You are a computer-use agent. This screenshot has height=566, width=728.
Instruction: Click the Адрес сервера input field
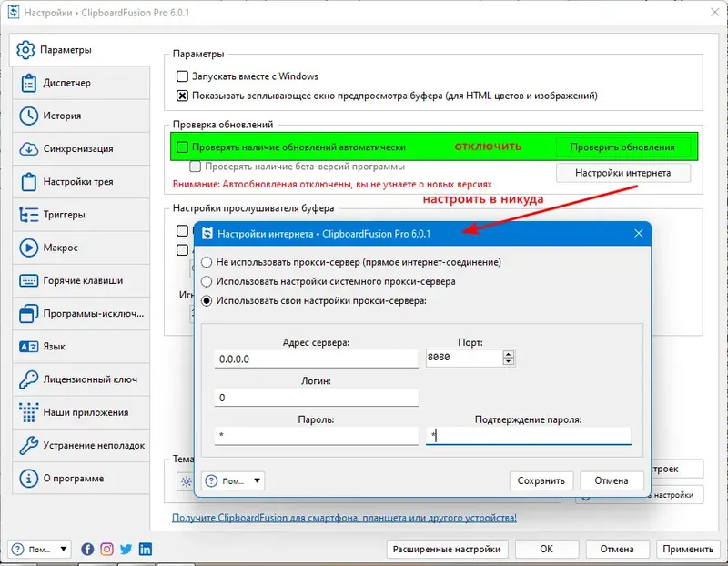(x=316, y=359)
